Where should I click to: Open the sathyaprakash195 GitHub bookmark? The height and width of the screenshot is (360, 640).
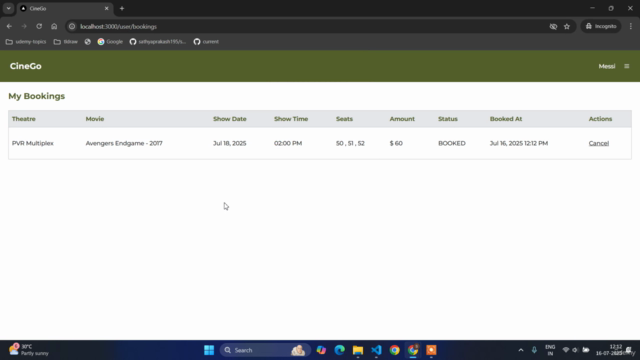158,42
